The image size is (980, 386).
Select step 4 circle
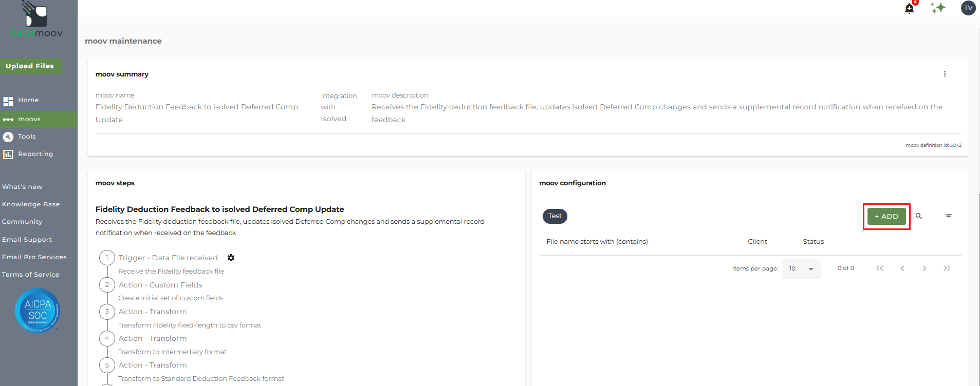[107, 338]
